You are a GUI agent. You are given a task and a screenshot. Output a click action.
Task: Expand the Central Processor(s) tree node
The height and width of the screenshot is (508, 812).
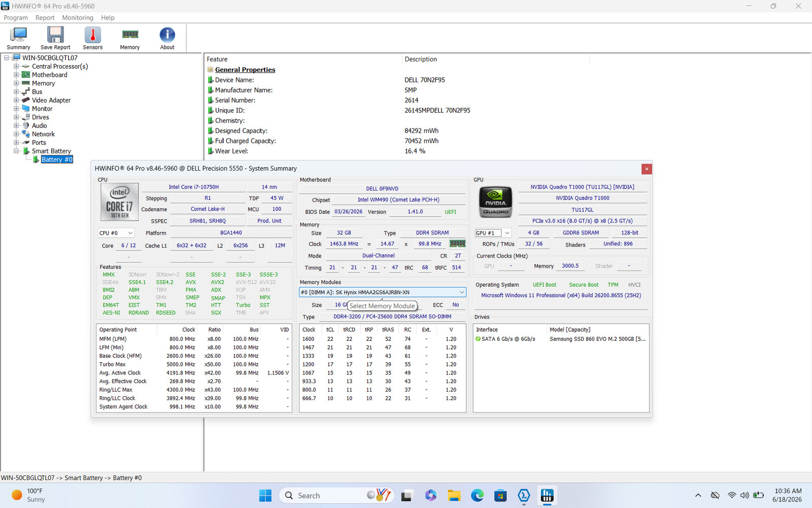point(16,67)
